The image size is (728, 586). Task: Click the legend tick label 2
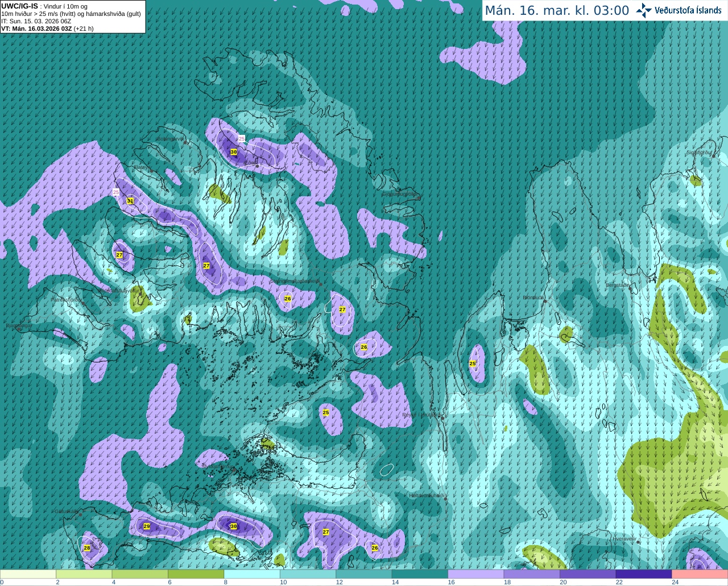[57, 582]
